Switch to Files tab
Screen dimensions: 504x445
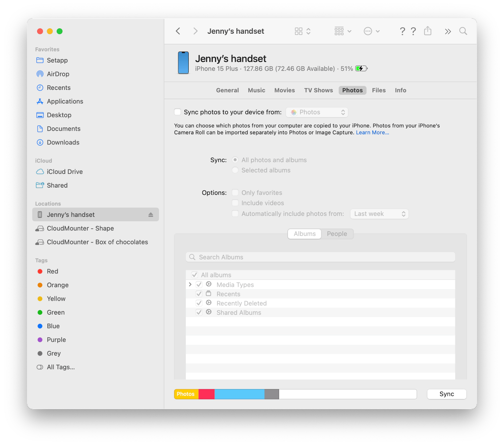pos(379,90)
